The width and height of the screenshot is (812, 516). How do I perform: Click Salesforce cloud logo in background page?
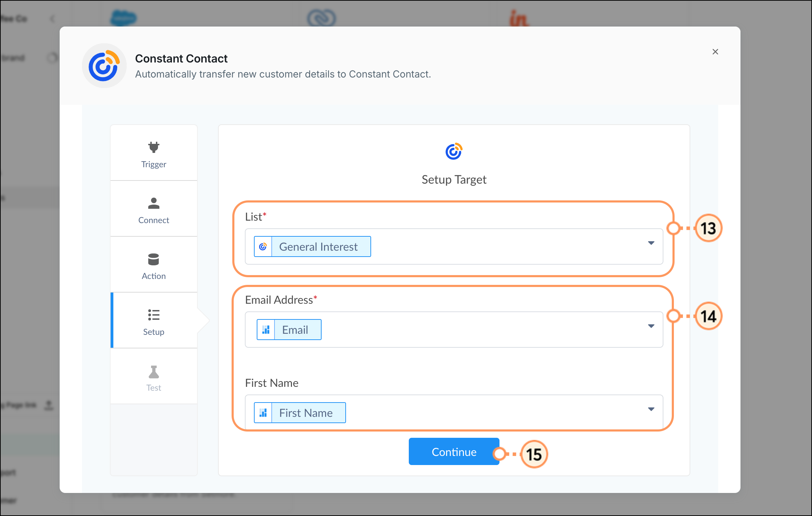tap(123, 18)
